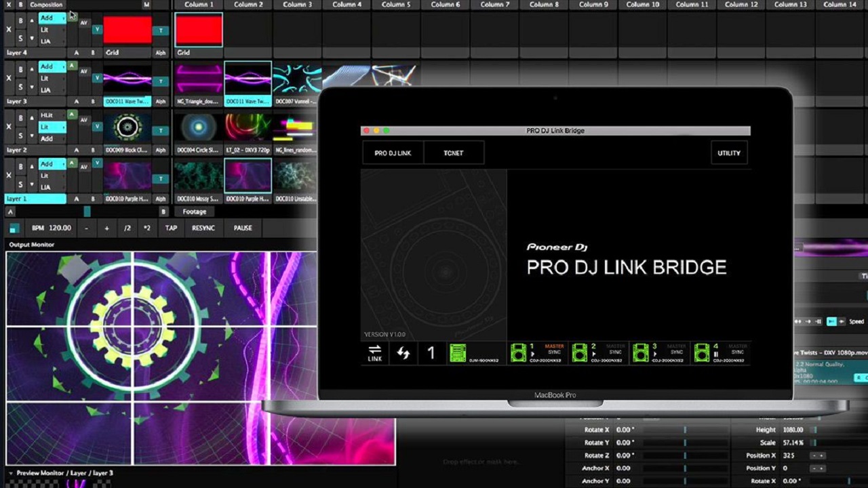Click the metronome square icon left of BPM
The image size is (868, 488).
coord(14,228)
